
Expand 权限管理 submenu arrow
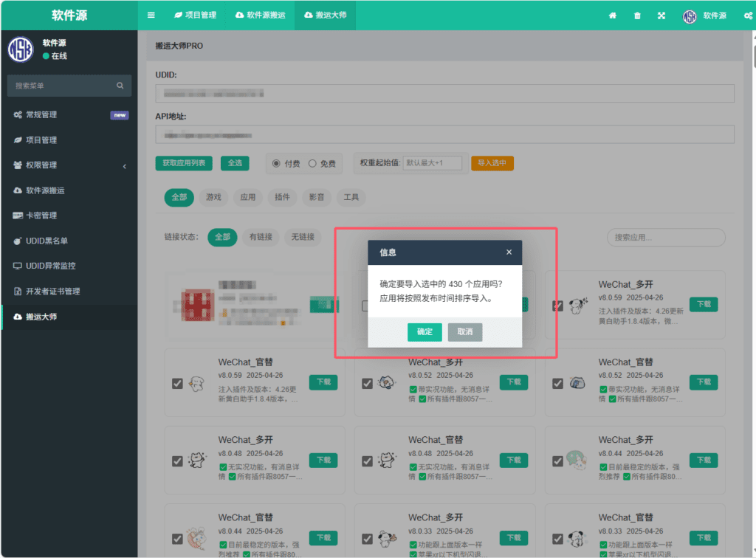point(124,166)
